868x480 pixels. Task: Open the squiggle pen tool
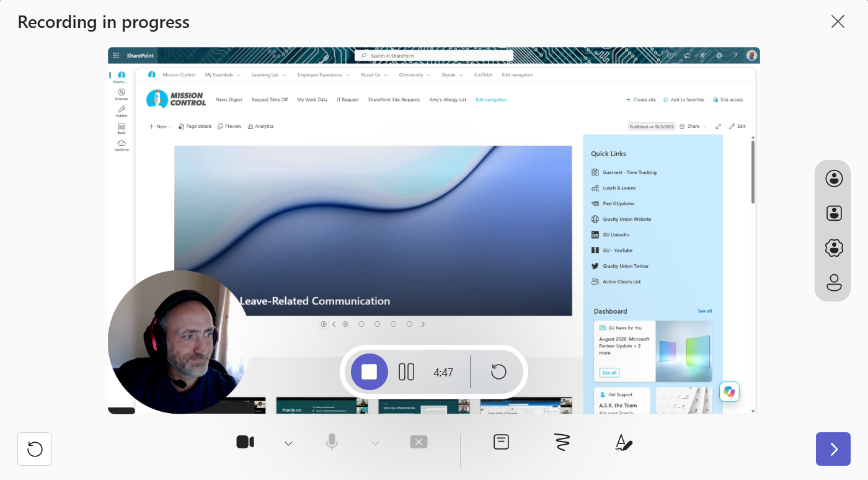pyautogui.click(x=562, y=442)
